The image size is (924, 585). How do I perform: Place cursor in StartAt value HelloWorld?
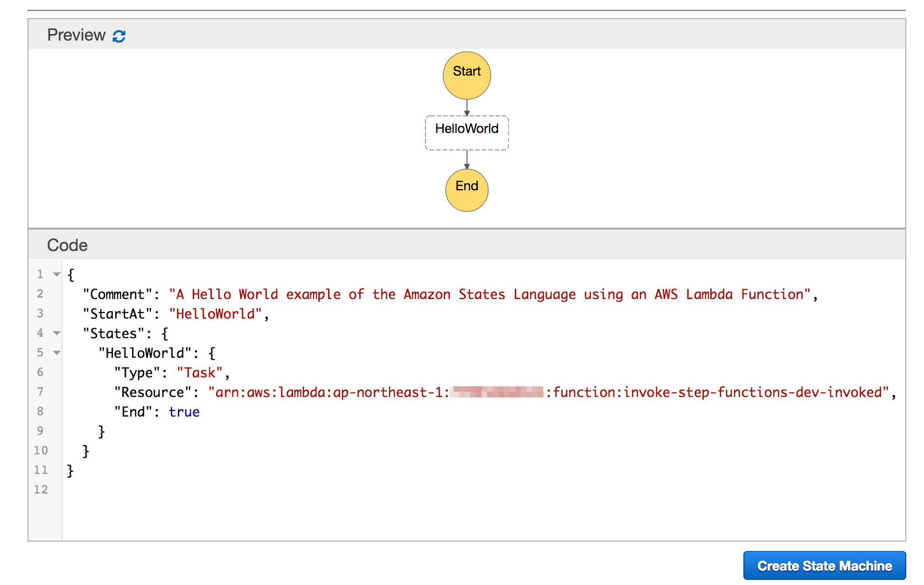coord(215,314)
